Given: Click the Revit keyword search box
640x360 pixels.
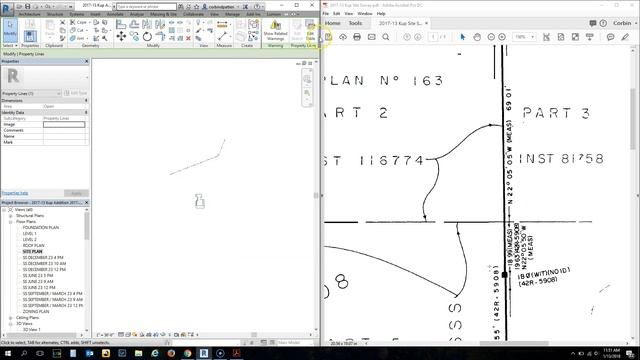Looking at the screenshot, I should pos(146,7).
